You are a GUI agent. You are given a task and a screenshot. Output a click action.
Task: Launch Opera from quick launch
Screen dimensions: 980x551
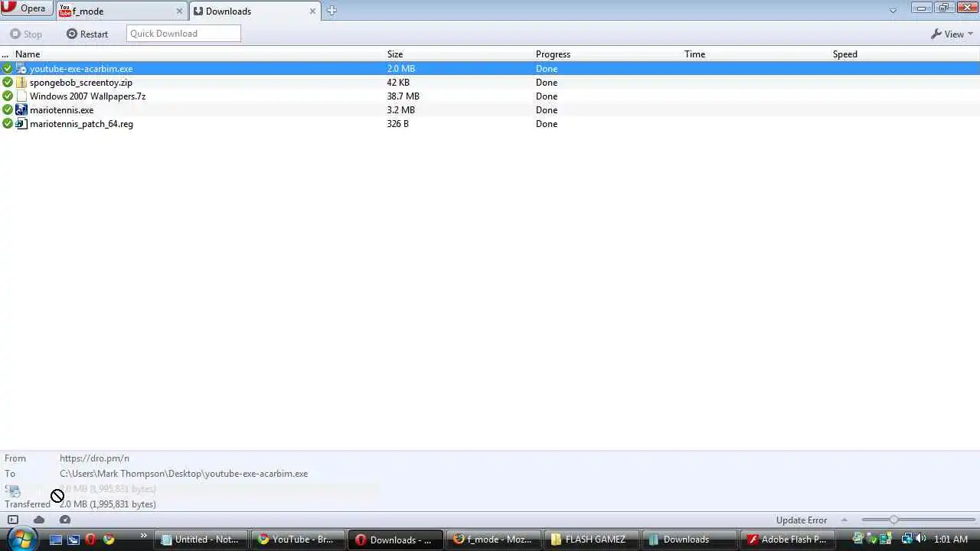pos(91,540)
